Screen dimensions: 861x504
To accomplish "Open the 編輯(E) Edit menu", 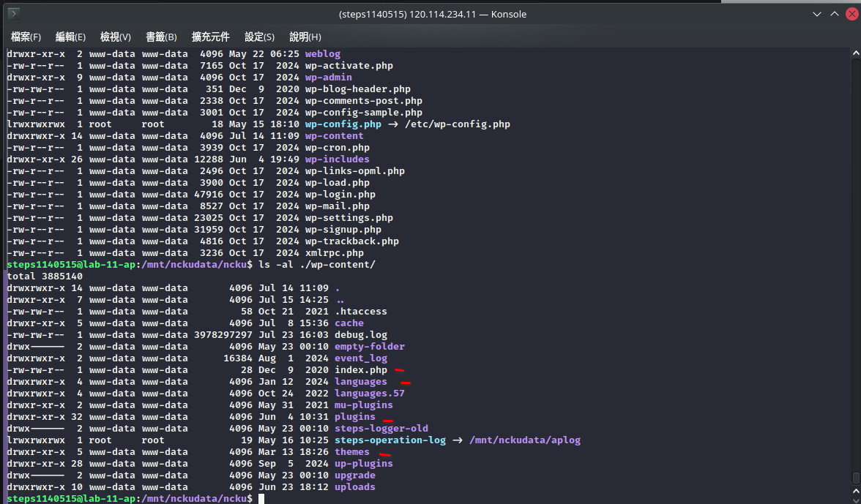I will click(x=70, y=37).
